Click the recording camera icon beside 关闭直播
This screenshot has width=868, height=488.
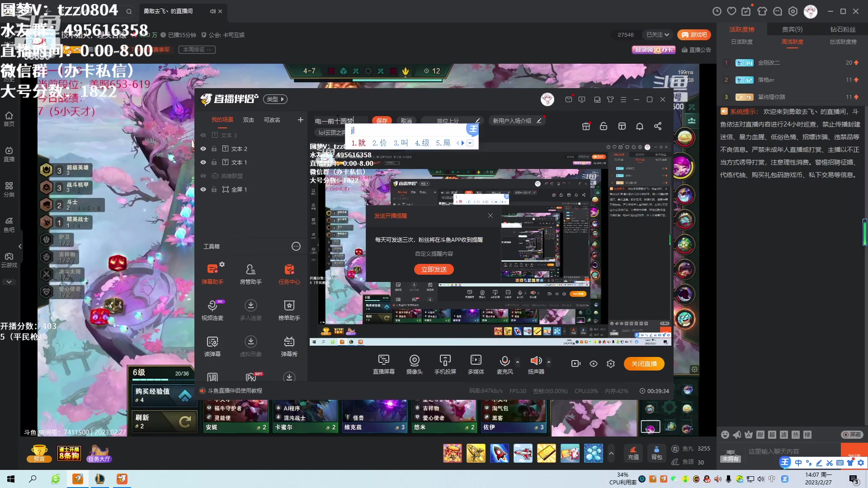coord(576,364)
